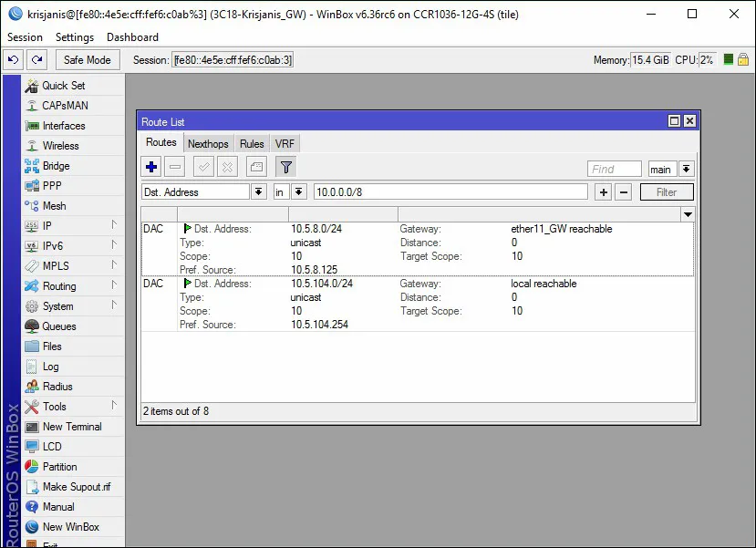Click the blue plus Add route icon
The height and width of the screenshot is (548, 756).
[151, 167]
